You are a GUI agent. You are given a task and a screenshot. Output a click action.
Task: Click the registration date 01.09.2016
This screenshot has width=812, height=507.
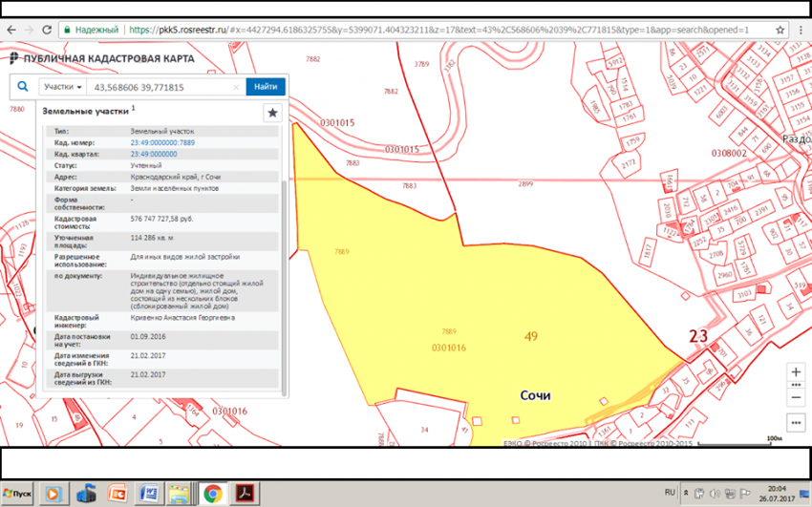pyautogui.click(x=148, y=337)
